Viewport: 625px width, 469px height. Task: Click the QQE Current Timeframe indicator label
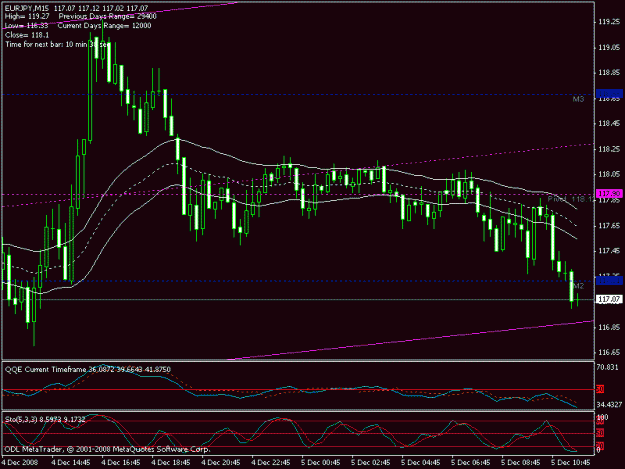[88, 369]
